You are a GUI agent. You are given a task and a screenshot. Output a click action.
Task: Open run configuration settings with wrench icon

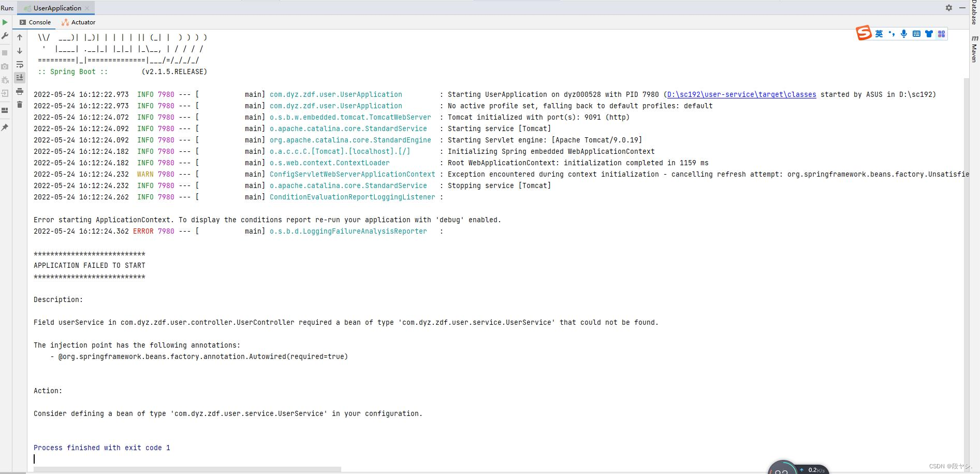pos(5,36)
